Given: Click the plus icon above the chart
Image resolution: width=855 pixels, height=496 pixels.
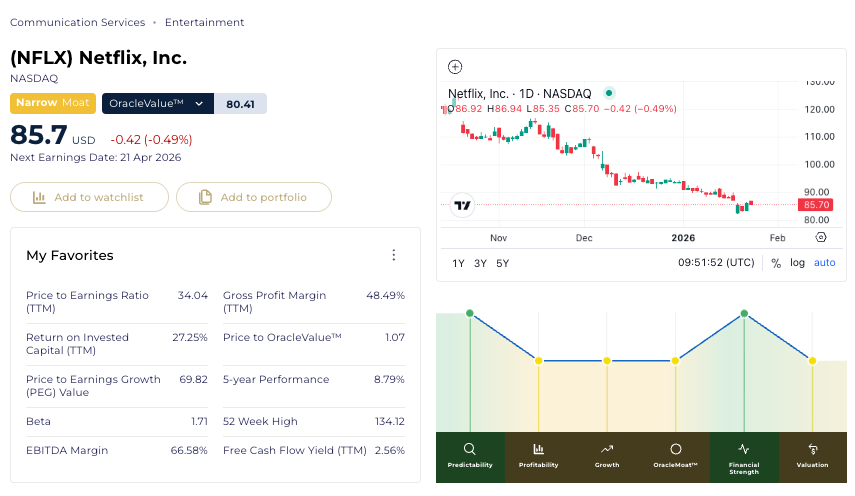Looking at the screenshot, I should pos(455,67).
